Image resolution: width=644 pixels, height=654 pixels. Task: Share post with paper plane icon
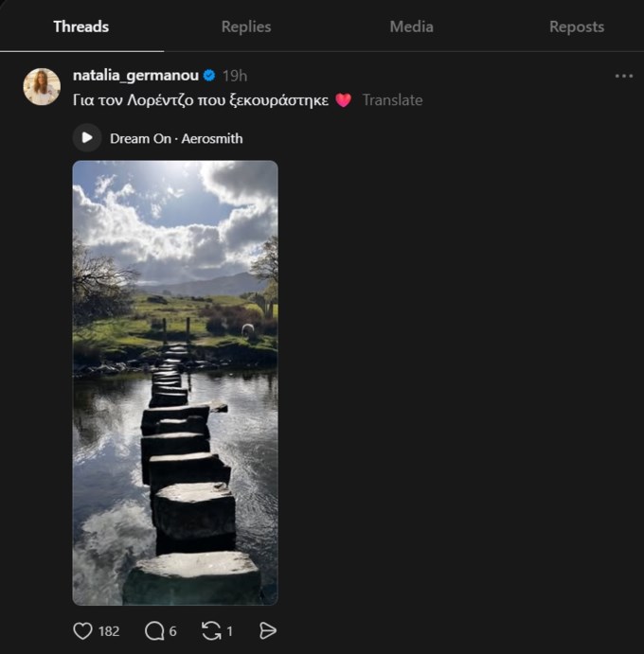point(267,630)
